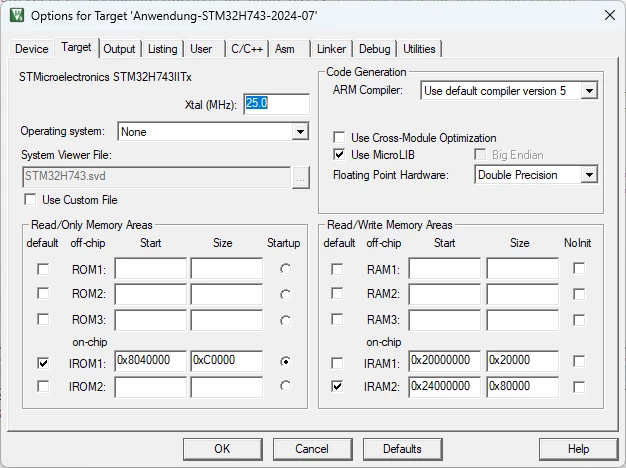Viewport: 626px width, 468px height.
Task: Select the Asm tab
Action: click(285, 49)
